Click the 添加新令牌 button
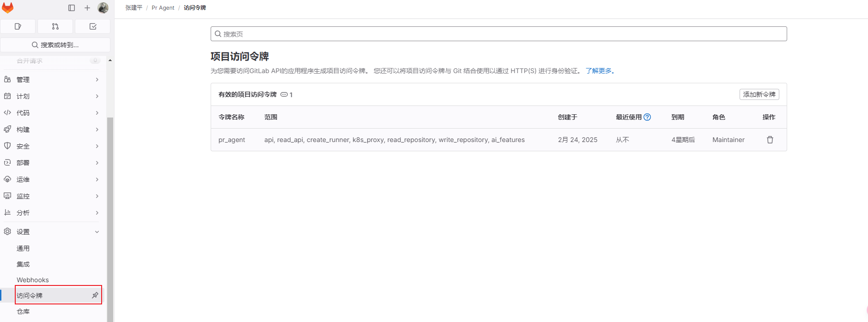The width and height of the screenshot is (868, 322). click(x=759, y=94)
